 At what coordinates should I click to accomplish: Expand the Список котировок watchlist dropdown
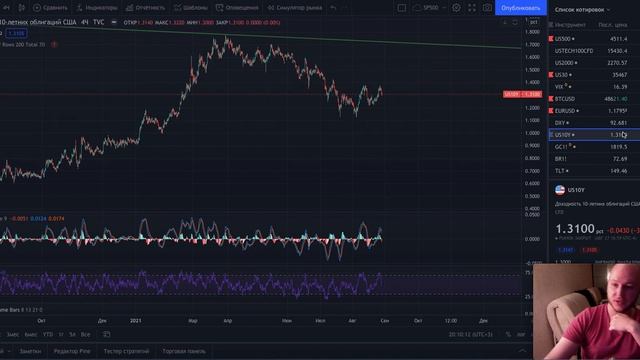(x=582, y=9)
